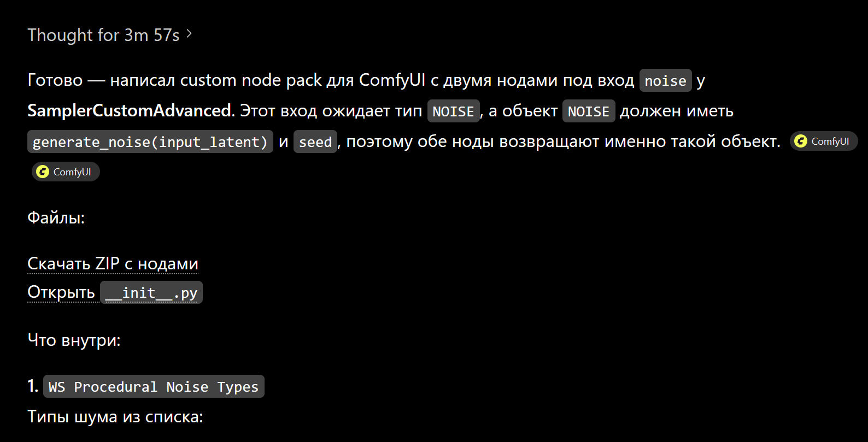Click the chevron arrow beside the thought duration
Screen dimensions: 868x442
click(x=189, y=34)
